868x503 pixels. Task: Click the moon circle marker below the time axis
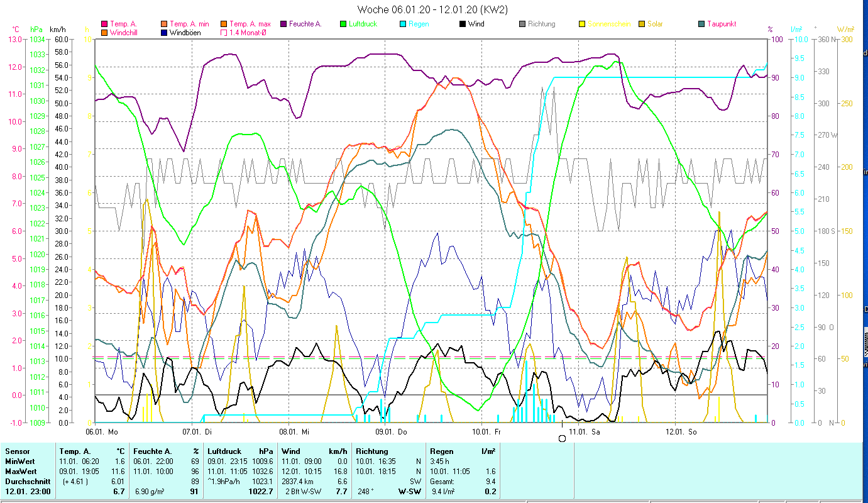click(x=562, y=438)
